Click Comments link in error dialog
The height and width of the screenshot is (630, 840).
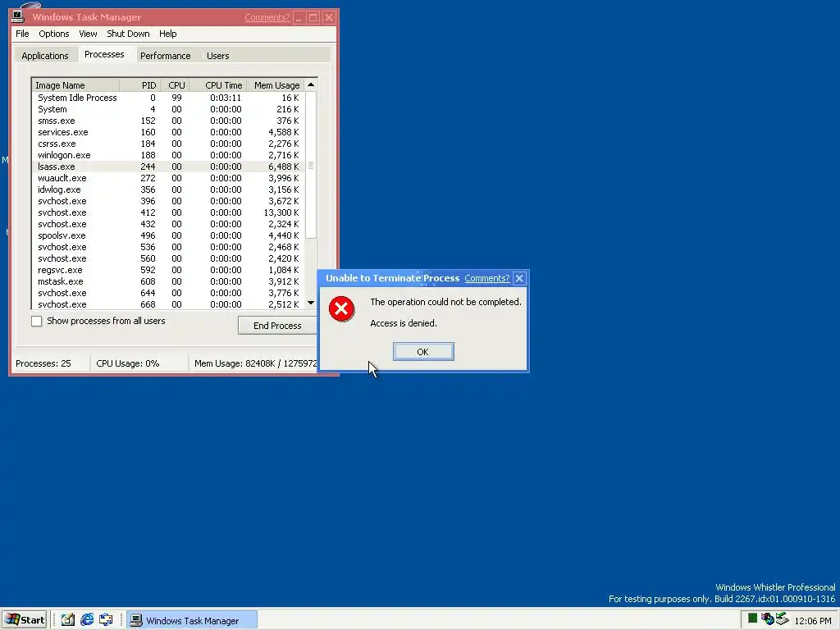pyautogui.click(x=487, y=278)
